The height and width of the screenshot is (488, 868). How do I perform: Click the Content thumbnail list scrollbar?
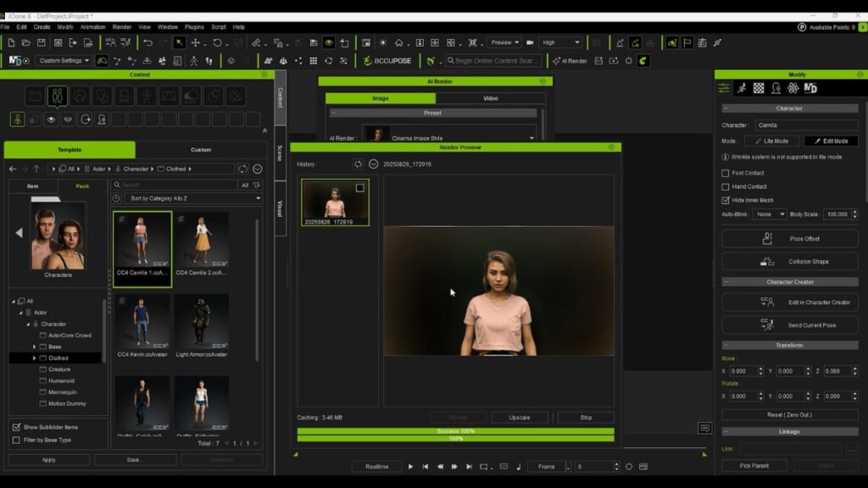257,291
